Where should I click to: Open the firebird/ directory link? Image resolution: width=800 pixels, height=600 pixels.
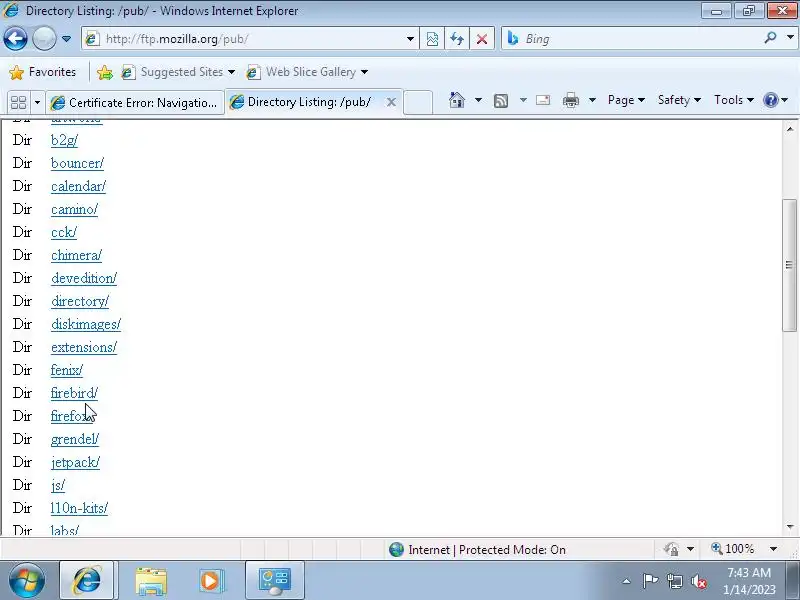click(x=74, y=393)
